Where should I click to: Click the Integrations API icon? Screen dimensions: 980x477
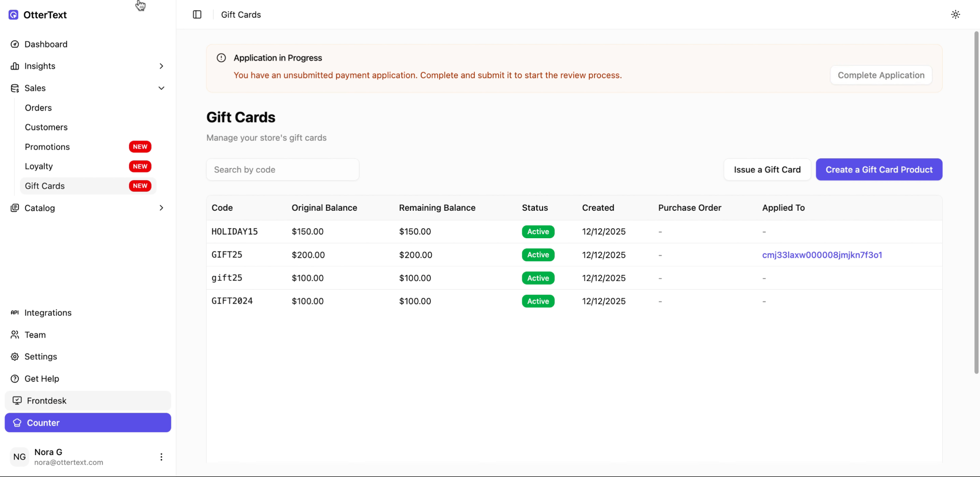pos(15,313)
